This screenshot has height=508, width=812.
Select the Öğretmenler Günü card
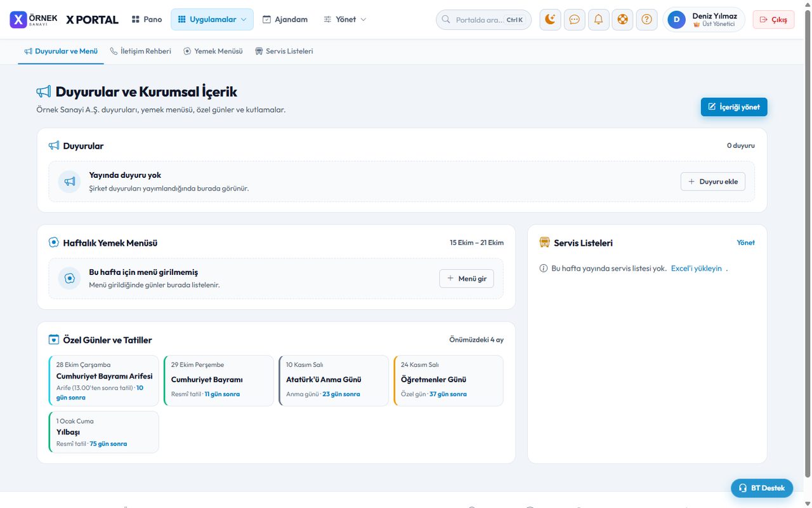(449, 380)
